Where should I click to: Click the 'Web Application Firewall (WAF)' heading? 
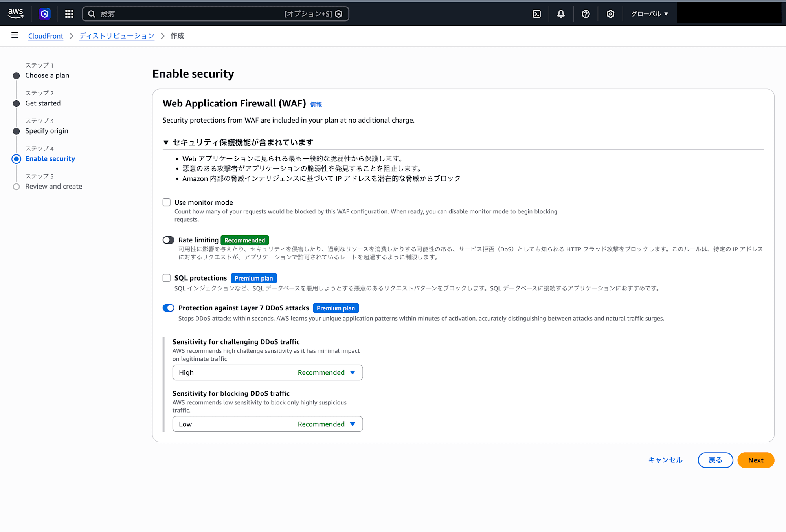[234, 103]
